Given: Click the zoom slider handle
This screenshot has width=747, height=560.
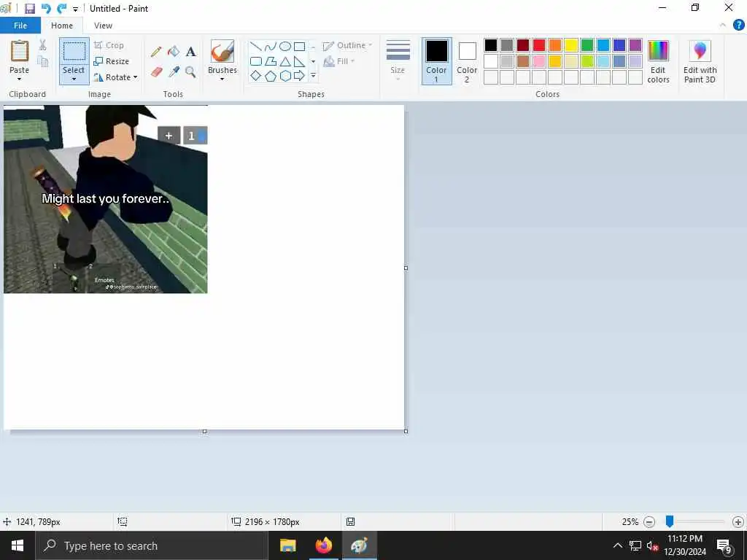Looking at the screenshot, I should (x=670, y=521).
